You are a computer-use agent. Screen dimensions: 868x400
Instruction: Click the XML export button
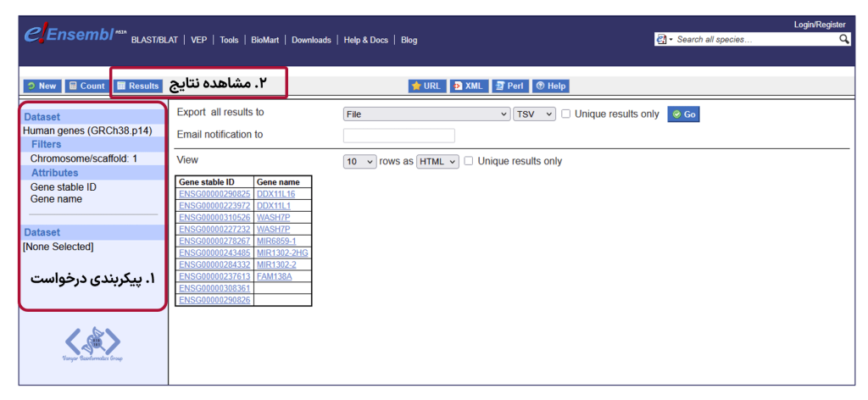[468, 86]
